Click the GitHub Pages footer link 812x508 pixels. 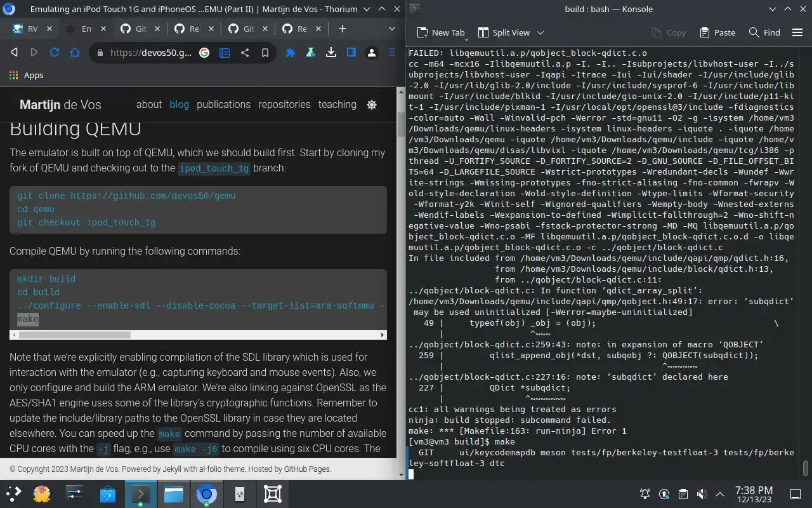[306, 469]
